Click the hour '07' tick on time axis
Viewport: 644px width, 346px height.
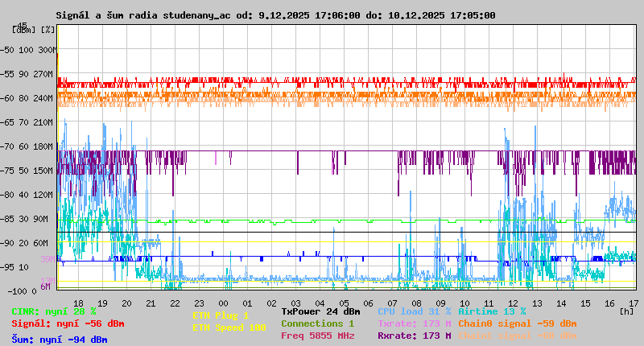[x=392, y=303]
